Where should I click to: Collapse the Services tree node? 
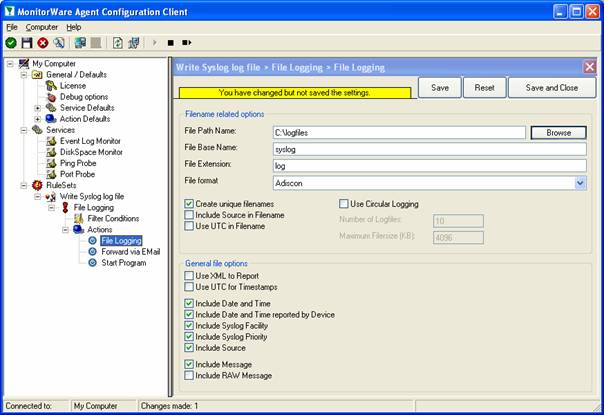click(x=24, y=130)
